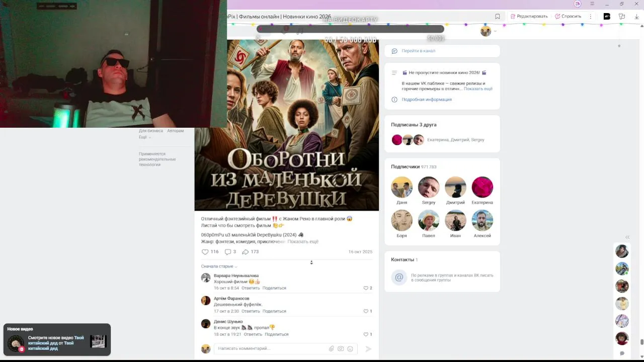Click the donation progress bar 50 000 RUB

(x=351, y=29)
